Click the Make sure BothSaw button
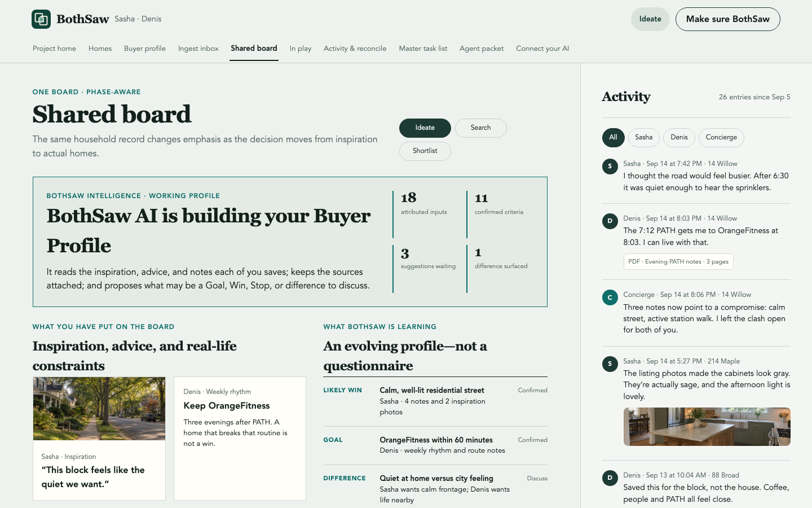Viewport: 812px width, 508px height. coord(728,19)
